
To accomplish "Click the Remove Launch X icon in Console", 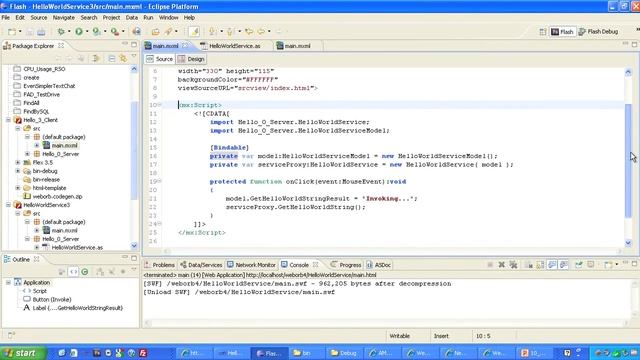I will point(502,265).
